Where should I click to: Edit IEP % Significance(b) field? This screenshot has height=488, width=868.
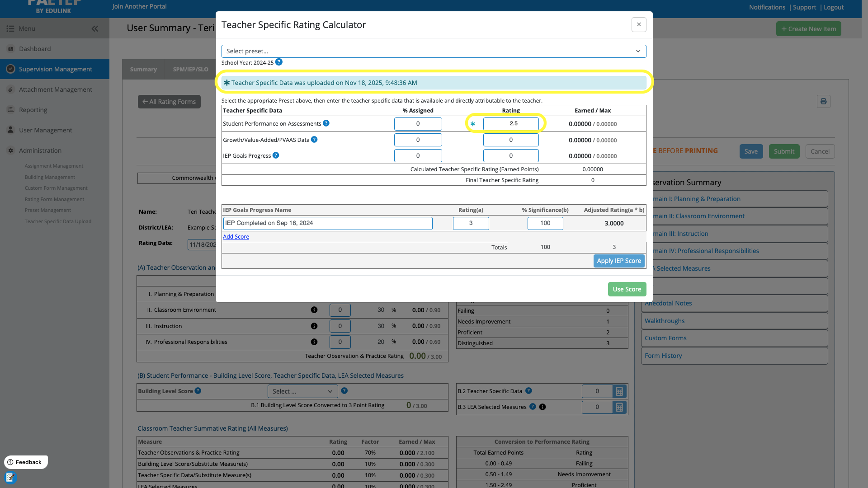pyautogui.click(x=545, y=223)
